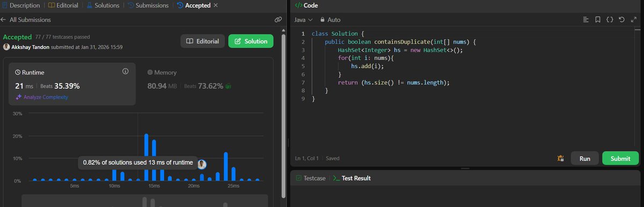Click the user avatar marker on chart
644x207 pixels.
coord(202,165)
